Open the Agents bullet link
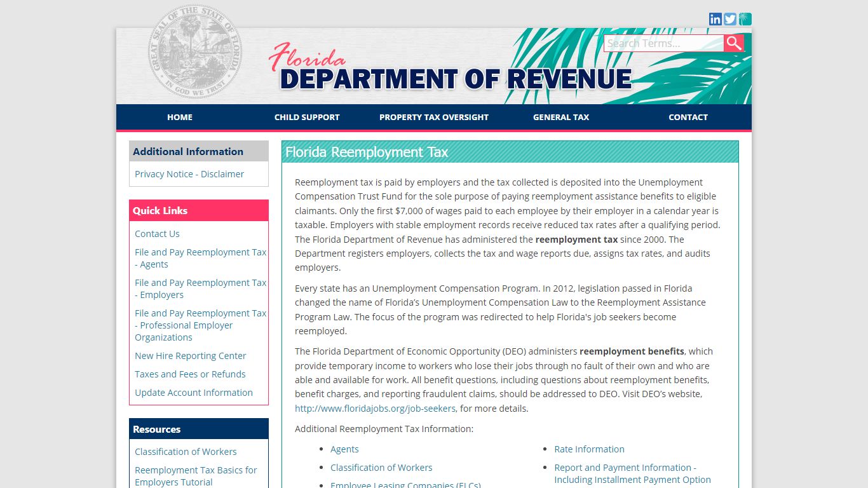The image size is (868, 488). coord(344,449)
